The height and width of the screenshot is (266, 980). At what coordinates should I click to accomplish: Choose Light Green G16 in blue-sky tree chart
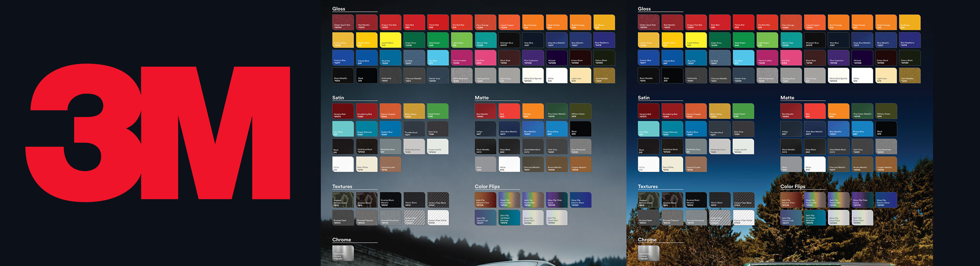[767, 40]
